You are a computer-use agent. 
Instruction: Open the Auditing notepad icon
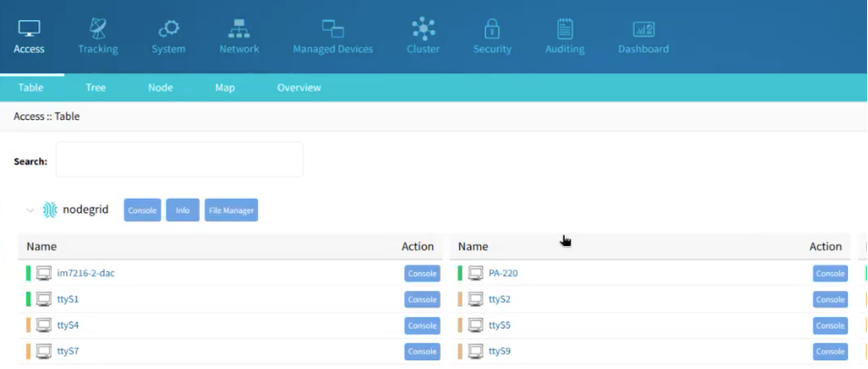(565, 29)
